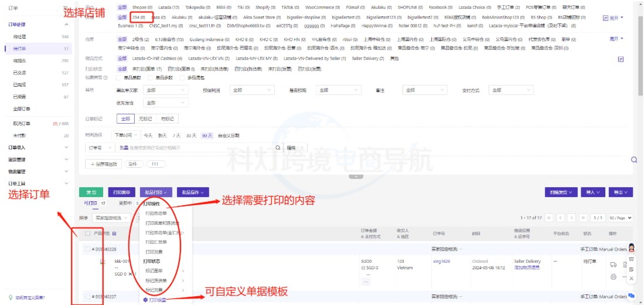Click the truck ship icon for order xing1626
Viewport: 644px width, 305px height.
614,265
